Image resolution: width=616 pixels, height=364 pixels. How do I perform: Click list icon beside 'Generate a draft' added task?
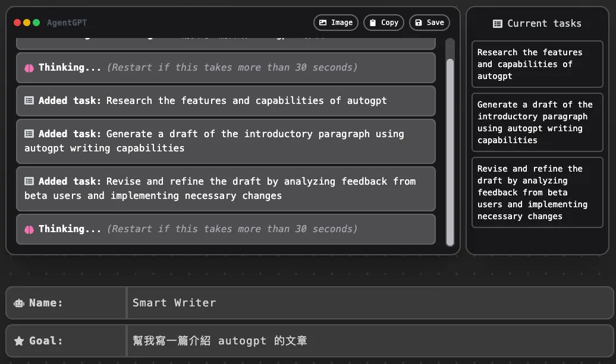[x=29, y=134]
